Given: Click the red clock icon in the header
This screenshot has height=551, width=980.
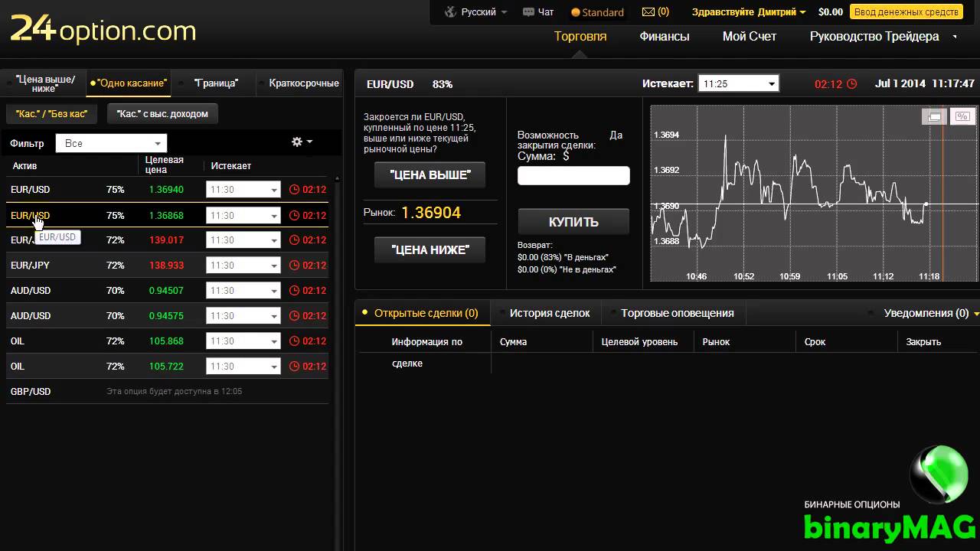Looking at the screenshot, I should pyautogui.click(x=852, y=83).
